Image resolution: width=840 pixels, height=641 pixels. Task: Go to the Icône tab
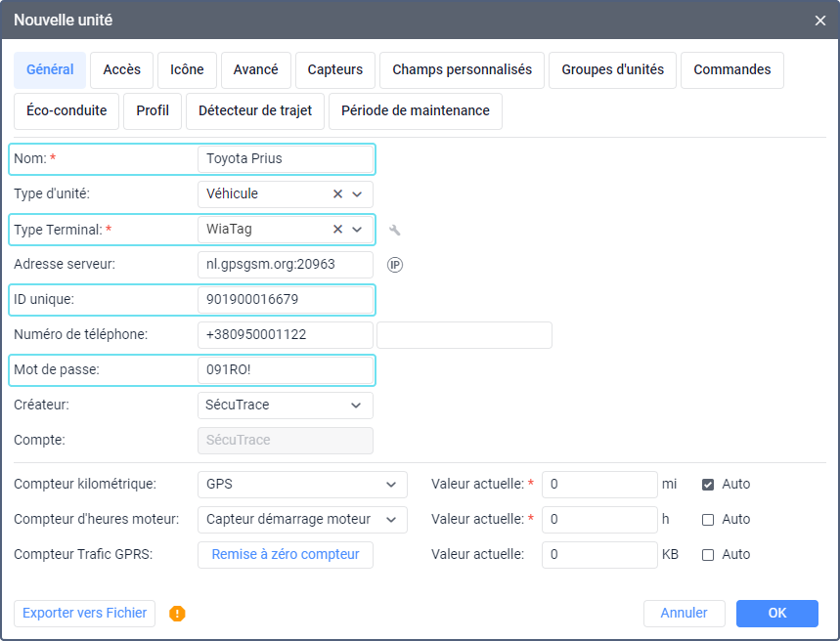(187, 70)
